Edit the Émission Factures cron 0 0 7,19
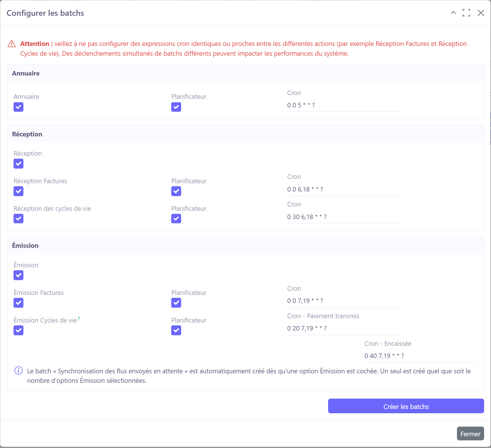491x448 pixels. point(343,301)
